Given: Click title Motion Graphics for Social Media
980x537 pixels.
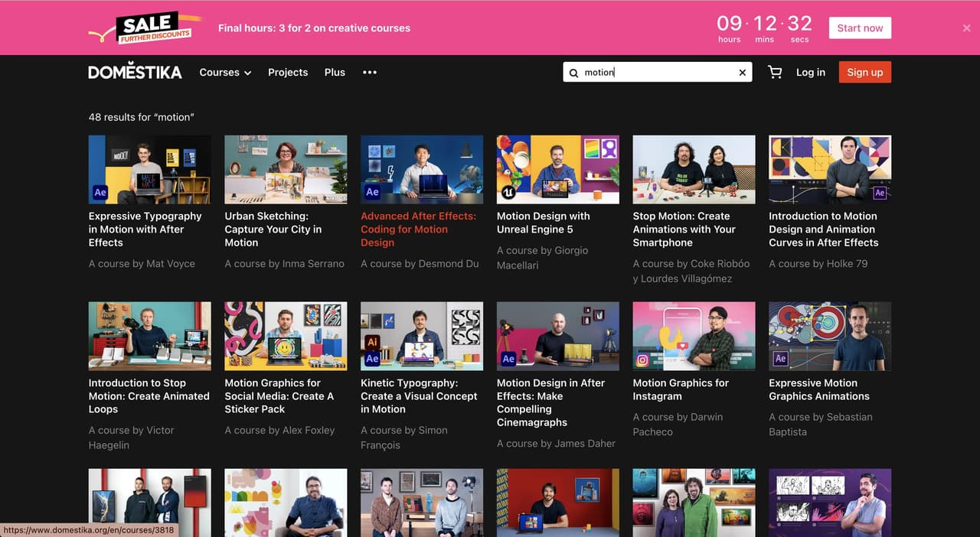Looking at the screenshot, I should point(279,396).
